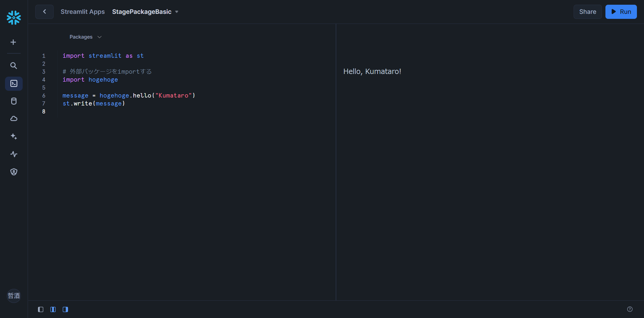Expand the Packages dropdown
This screenshot has height=318, width=644.
(x=85, y=37)
